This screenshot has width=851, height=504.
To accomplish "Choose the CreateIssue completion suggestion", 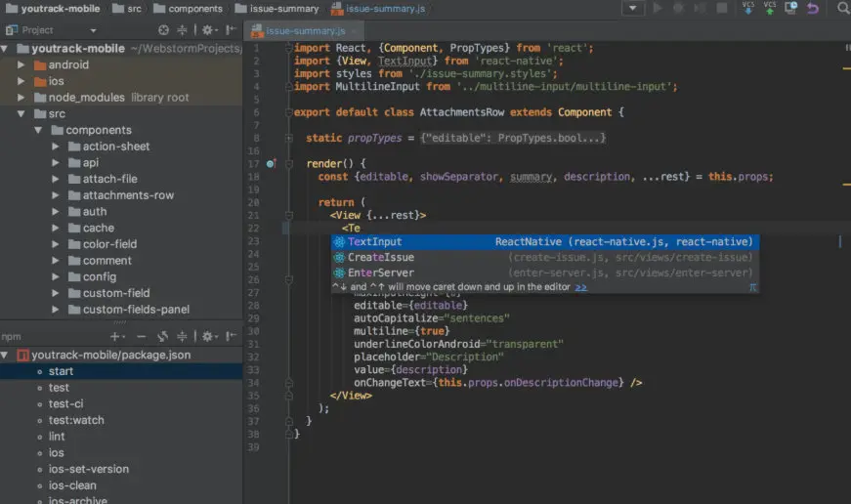I will pyautogui.click(x=545, y=258).
